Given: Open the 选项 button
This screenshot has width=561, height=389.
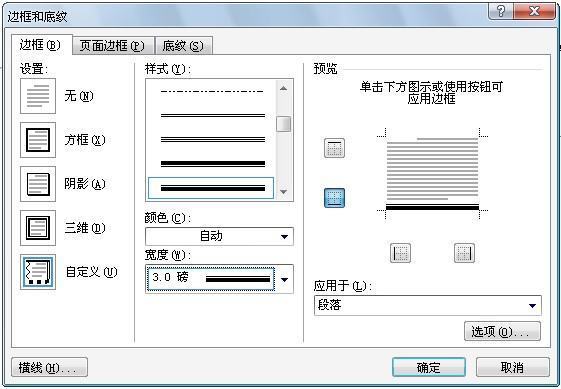Looking at the screenshot, I should point(502,331).
